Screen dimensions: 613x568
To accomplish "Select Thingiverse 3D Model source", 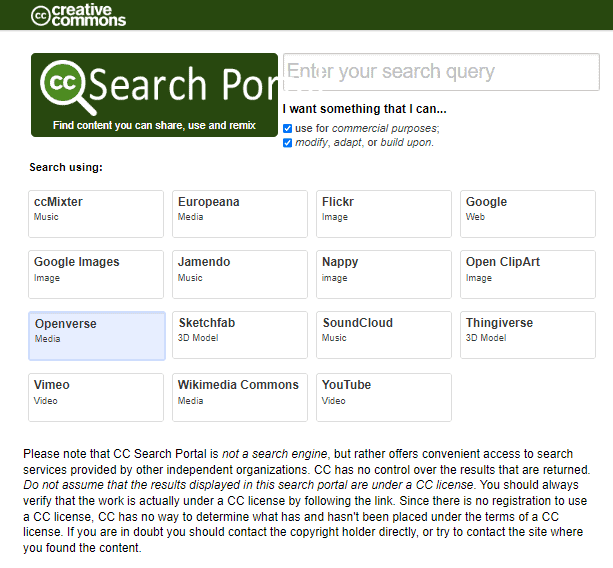I will point(528,335).
